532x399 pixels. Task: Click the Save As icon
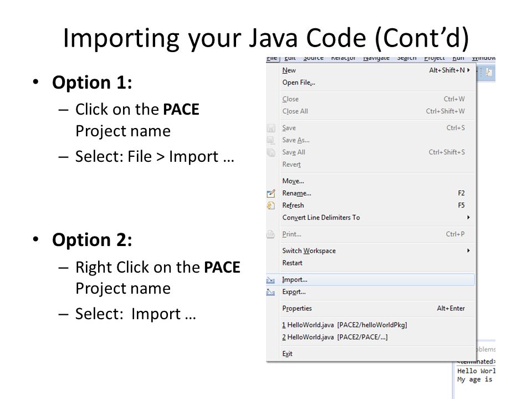click(271, 140)
